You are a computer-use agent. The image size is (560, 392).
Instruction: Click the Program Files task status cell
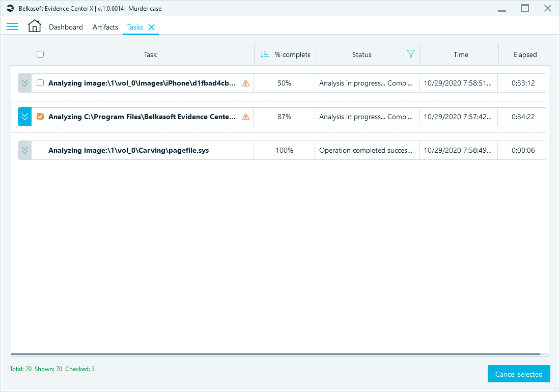point(366,117)
